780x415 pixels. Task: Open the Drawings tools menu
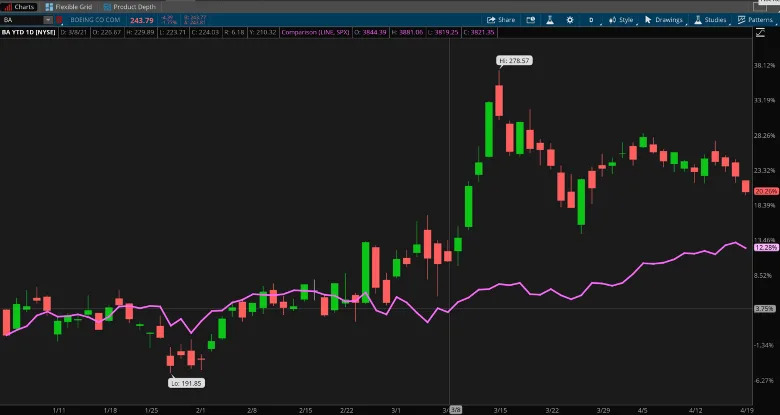pyautogui.click(x=664, y=19)
